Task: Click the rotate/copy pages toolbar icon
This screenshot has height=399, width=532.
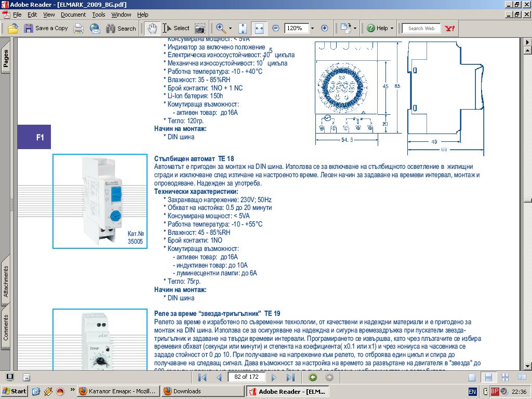Action: 345,29
